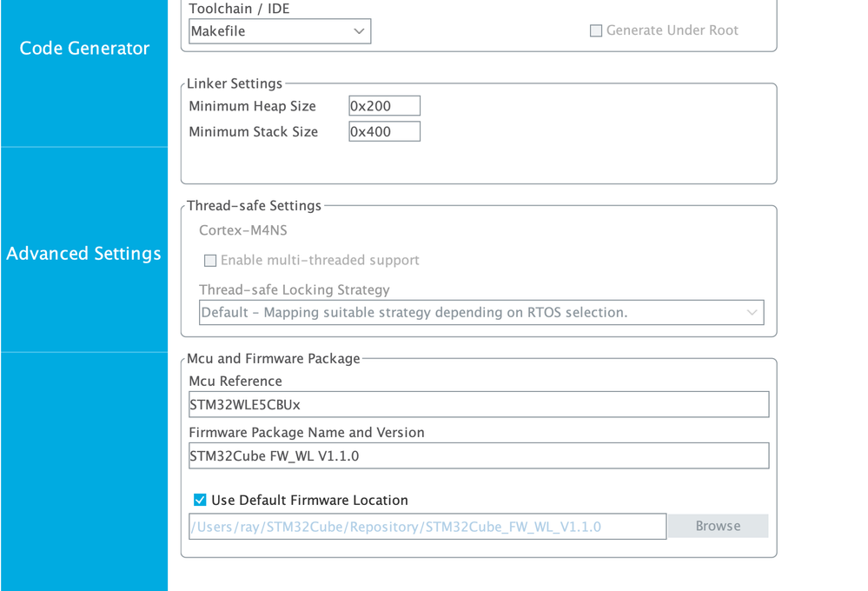Click the Minimum Heap Size field
Screen dimensions: 868x591
click(x=384, y=106)
